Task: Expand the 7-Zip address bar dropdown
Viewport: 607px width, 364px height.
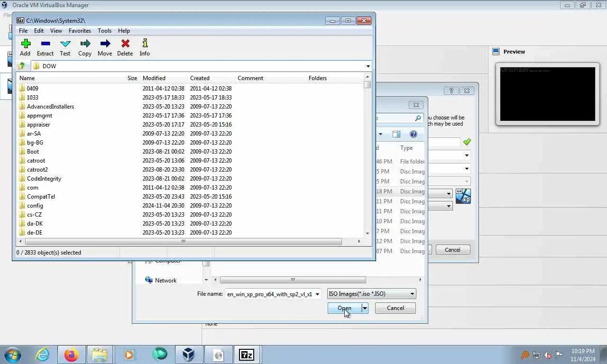Action: coord(368,66)
